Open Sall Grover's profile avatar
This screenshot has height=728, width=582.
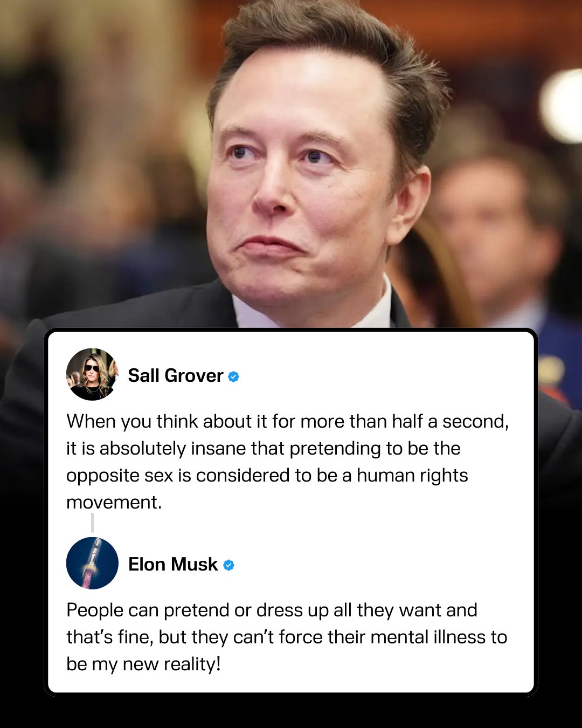coord(92,374)
